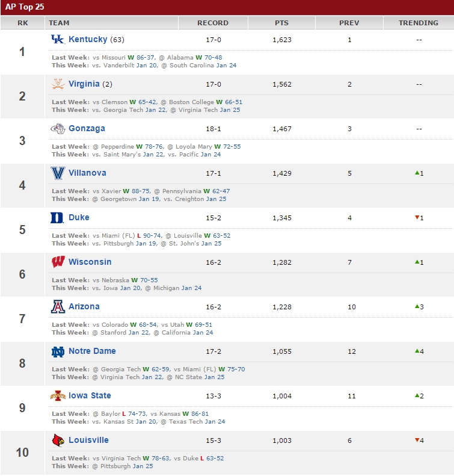454x476 pixels.
Task: Click the Villanova V logo
Action: [x=58, y=173]
